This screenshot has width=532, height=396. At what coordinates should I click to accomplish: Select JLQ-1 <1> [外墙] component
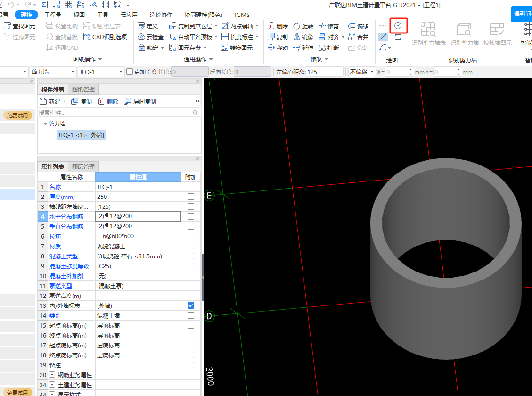pyautogui.click(x=81, y=135)
